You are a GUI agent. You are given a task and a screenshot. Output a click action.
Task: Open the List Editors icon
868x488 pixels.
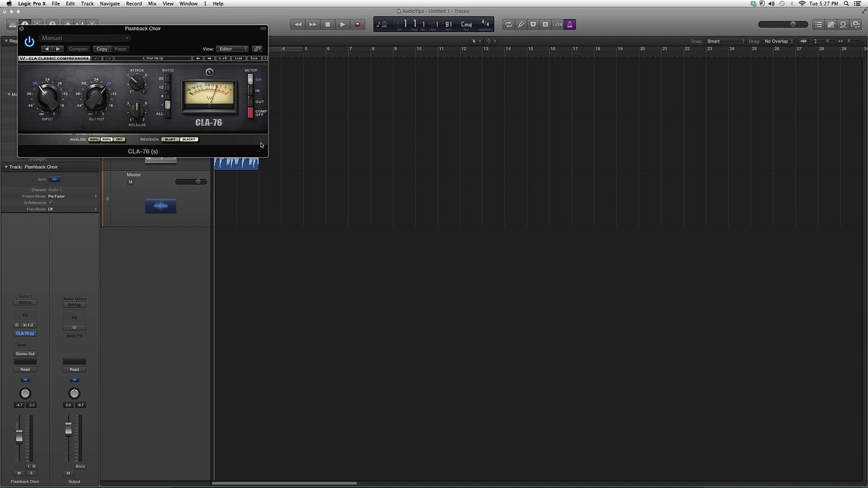pyautogui.click(x=818, y=24)
